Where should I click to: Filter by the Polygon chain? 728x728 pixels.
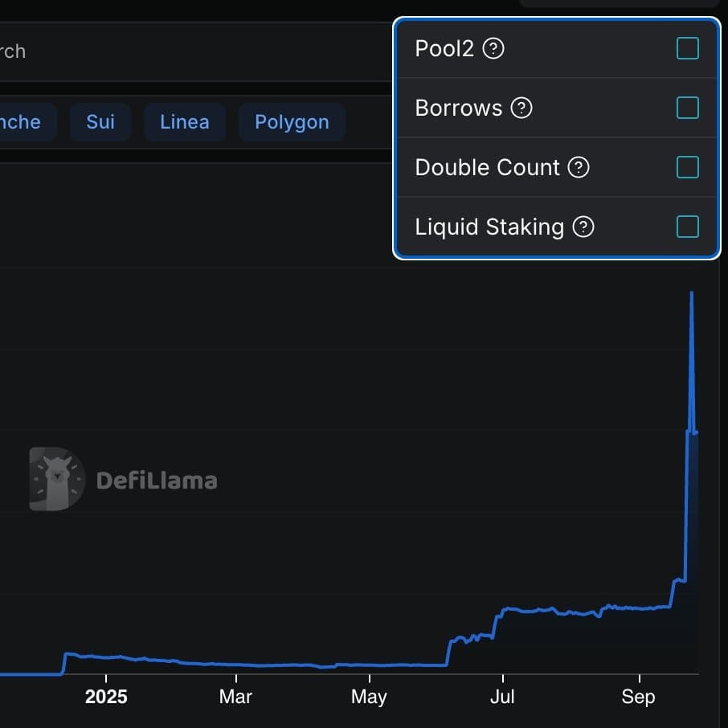click(292, 122)
